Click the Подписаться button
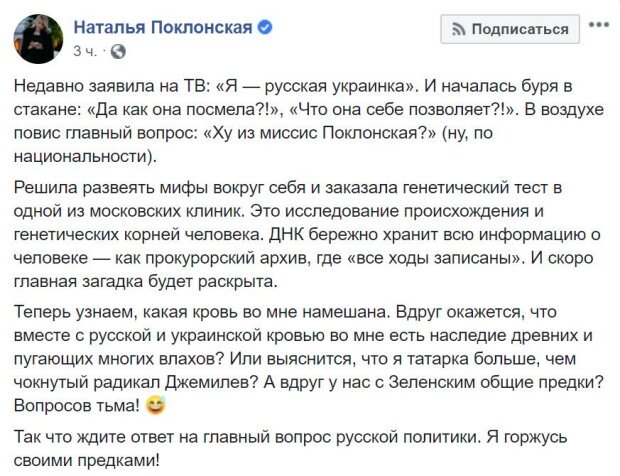Image resolution: width=620 pixels, height=476 pixels. 510,29
